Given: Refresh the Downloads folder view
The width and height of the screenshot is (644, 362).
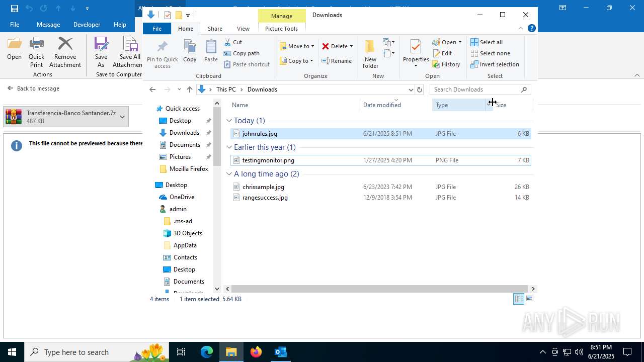Looking at the screenshot, I should click(x=420, y=89).
